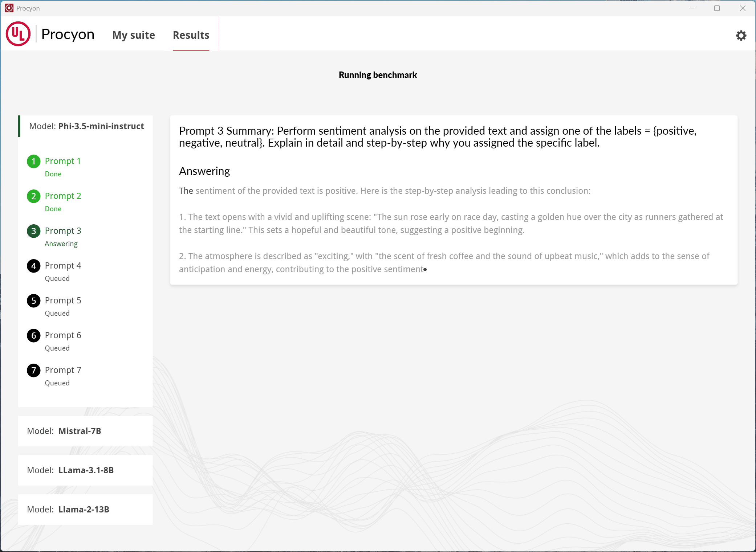The width and height of the screenshot is (756, 552).
Task: Select the Prompt 3 step circle
Action: coord(34,231)
